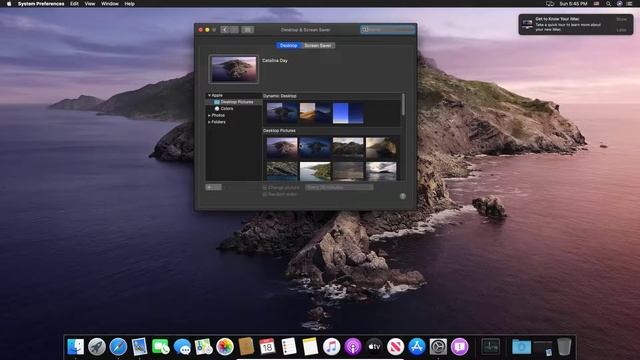Open Calendar icon showing 18

(x=267, y=347)
